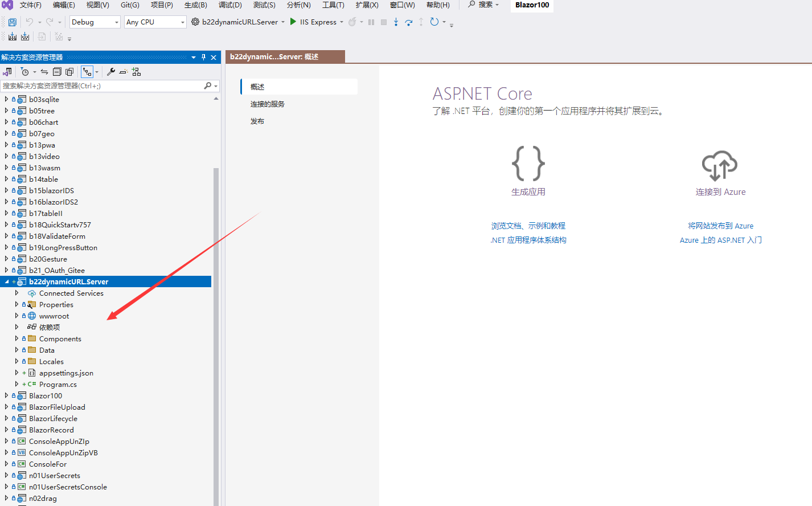The width and height of the screenshot is (812, 506).
Task: Click the Save icon in the toolbar
Action: tap(12, 22)
